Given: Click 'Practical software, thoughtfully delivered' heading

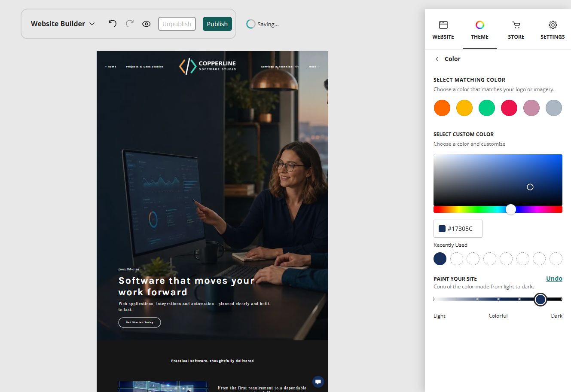Looking at the screenshot, I should point(212,361).
